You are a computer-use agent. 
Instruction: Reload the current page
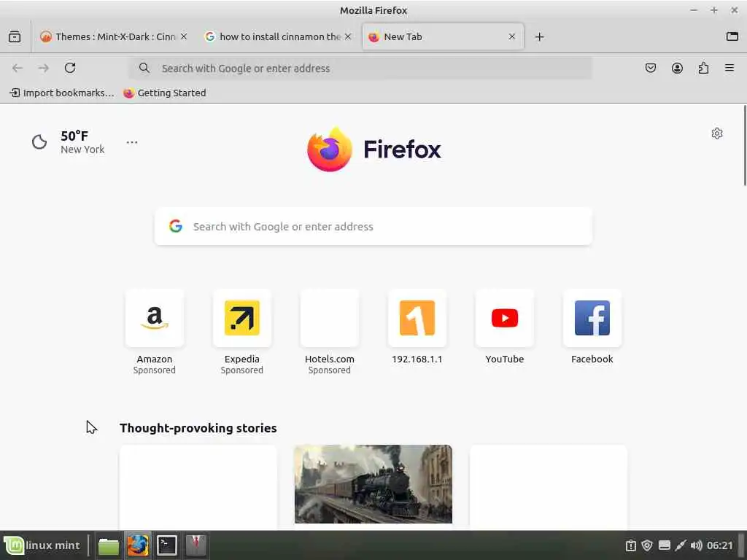click(x=70, y=68)
